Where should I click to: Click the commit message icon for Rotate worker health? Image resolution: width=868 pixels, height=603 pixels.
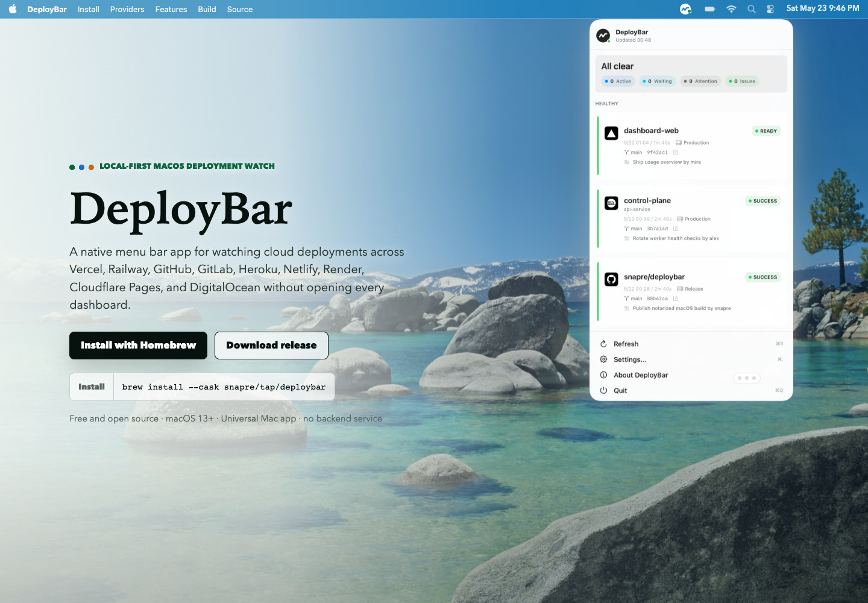pyautogui.click(x=627, y=238)
